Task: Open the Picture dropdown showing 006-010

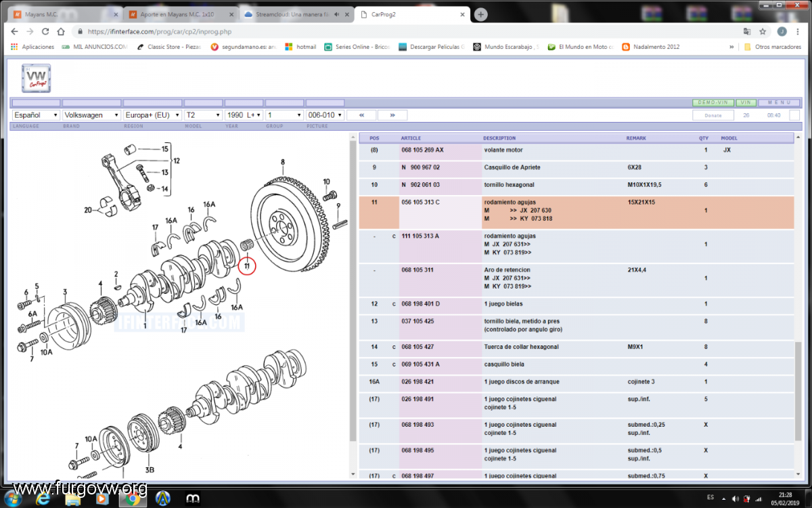Action: pos(325,115)
